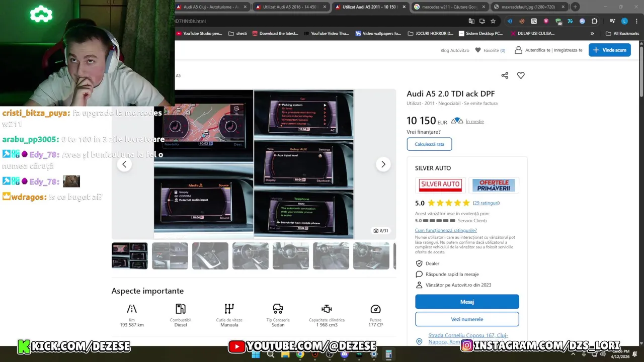Screen dimensions: 644x362
Task: Open the Blog Autovit.ro link
Action: tap(454, 50)
